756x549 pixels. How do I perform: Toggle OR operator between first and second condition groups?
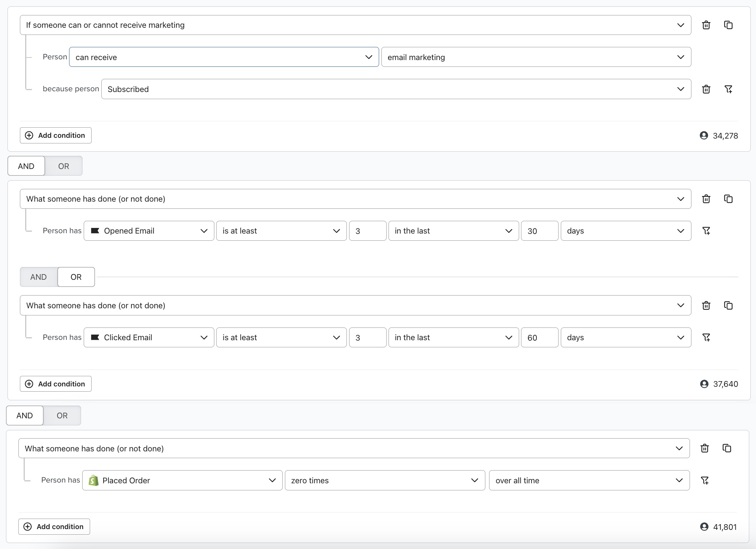click(x=62, y=166)
